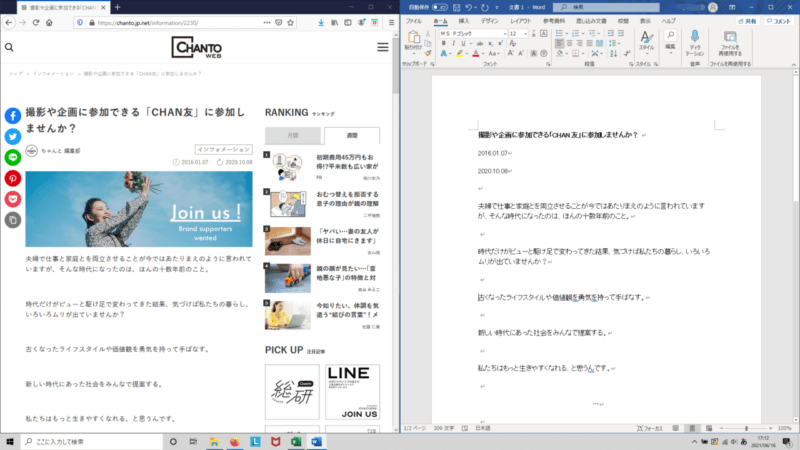Click the Twitter share icon
The width and height of the screenshot is (800, 450).
13,136
